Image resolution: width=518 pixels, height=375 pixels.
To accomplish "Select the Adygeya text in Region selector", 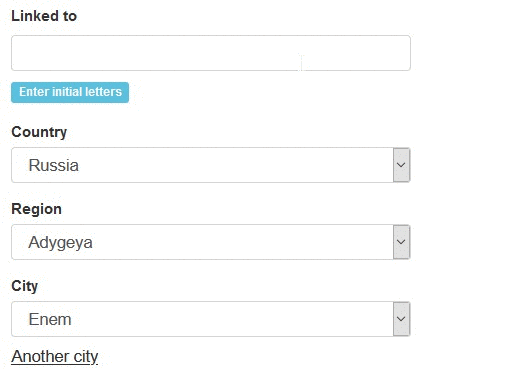I will 60,243.
